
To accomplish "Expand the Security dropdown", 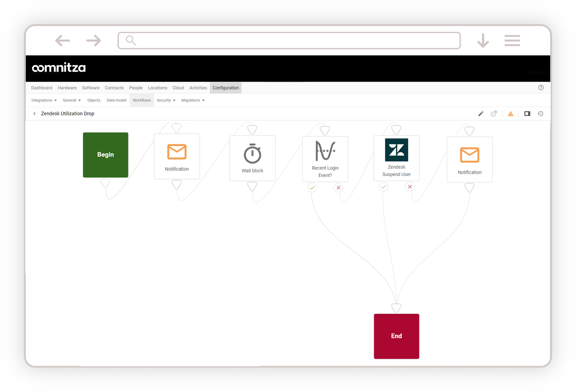I will [x=166, y=100].
